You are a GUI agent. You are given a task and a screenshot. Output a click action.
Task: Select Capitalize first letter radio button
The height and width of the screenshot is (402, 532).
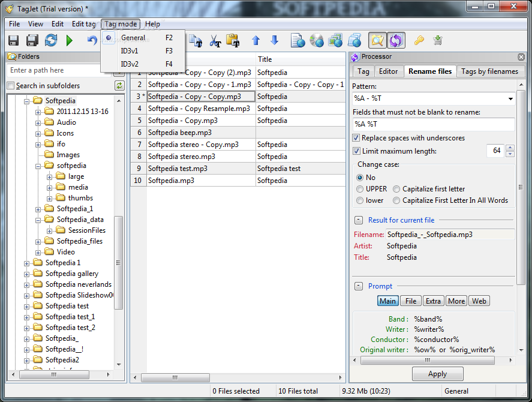click(x=396, y=189)
